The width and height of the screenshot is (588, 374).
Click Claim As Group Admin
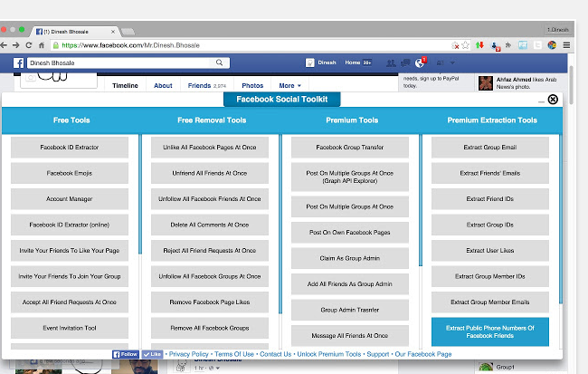click(x=350, y=258)
